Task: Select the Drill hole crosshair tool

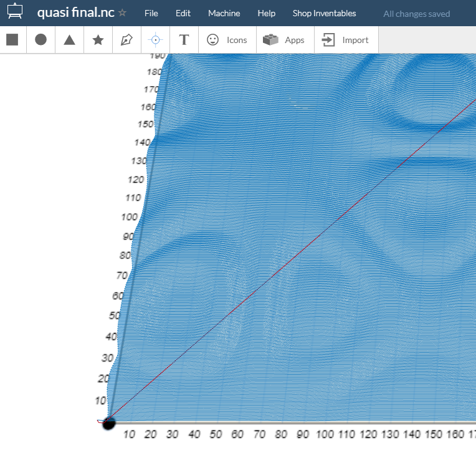Action: click(155, 40)
